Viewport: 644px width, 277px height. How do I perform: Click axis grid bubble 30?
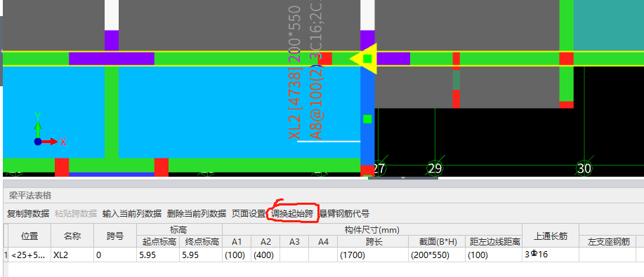(584, 168)
